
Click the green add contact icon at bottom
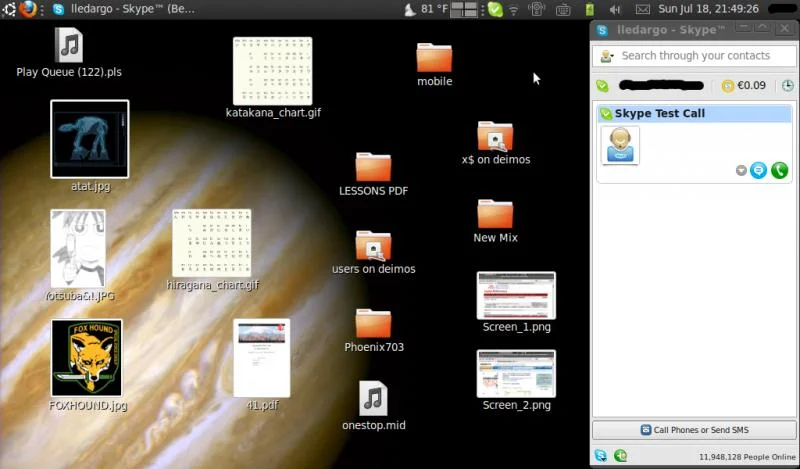coord(620,456)
